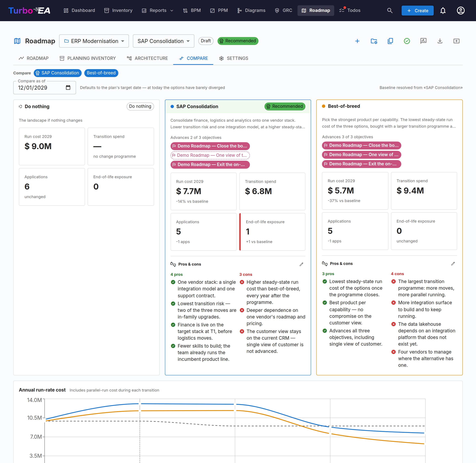The image size is (476, 463).
Task: Expand the ERP Modernisation plan dropdown
Action: pyautogui.click(x=94, y=41)
